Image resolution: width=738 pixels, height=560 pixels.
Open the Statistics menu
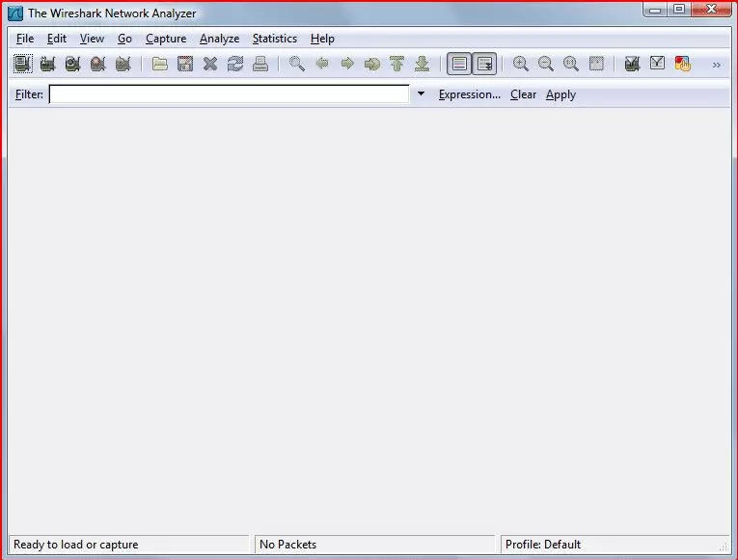tap(274, 39)
